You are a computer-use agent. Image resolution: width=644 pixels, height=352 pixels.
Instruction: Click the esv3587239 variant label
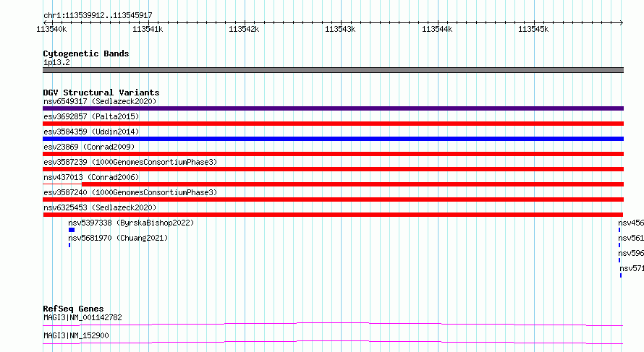coord(130,162)
